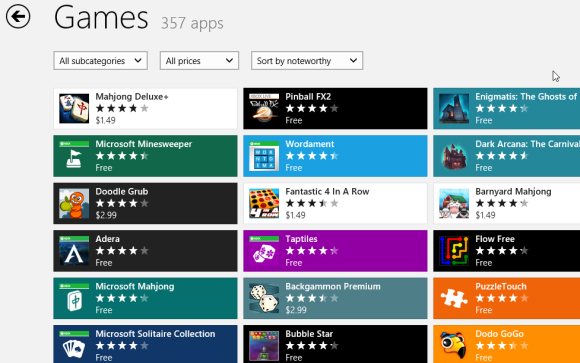This screenshot has width=580, height=363.
Task: Click the Wordament letter grid icon
Action: (264, 156)
